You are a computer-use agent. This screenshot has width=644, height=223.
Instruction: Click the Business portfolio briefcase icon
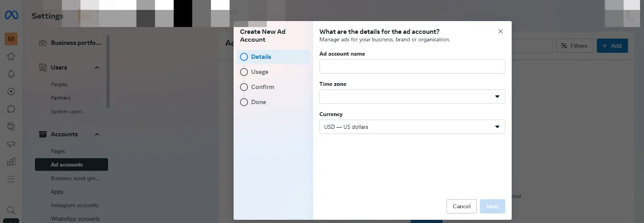(43, 43)
